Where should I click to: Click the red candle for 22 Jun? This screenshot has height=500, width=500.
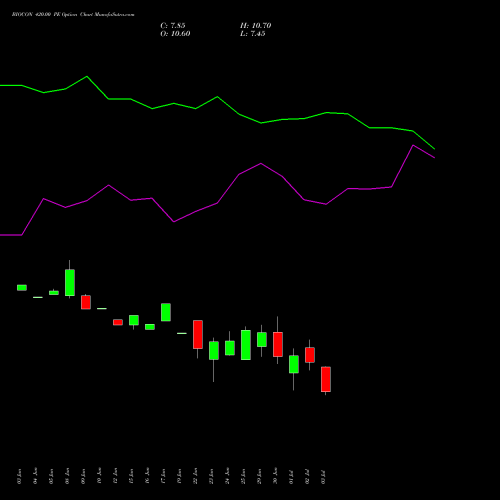pos(198,334)
